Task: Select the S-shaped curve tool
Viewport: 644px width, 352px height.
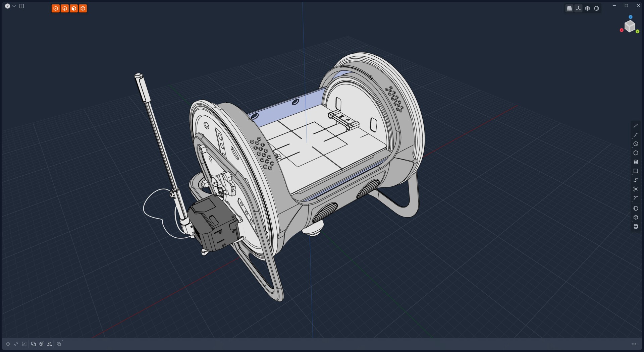Action: 636,180
